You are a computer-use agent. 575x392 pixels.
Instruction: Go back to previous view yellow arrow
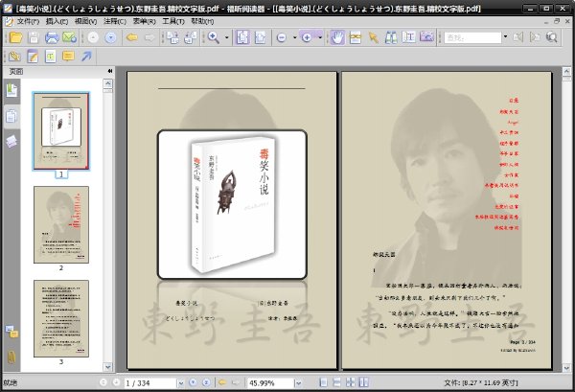(132, 37)
